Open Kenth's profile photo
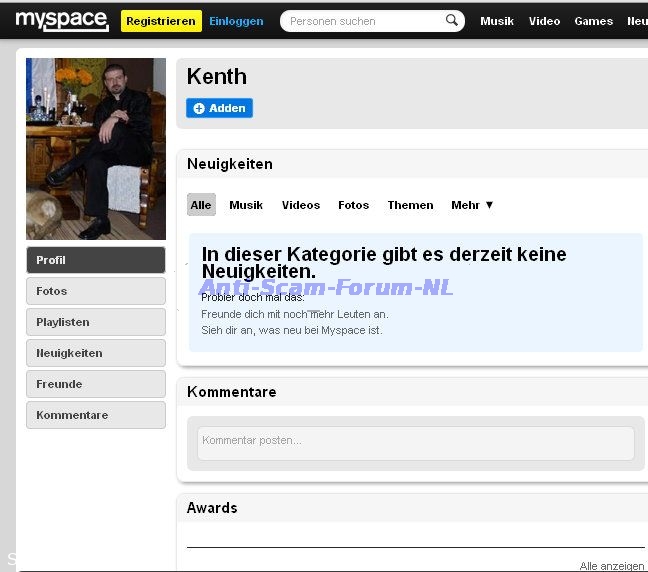The height and width of the screenshot is (572, 648). pyautogui.click(x=96, y=148)
